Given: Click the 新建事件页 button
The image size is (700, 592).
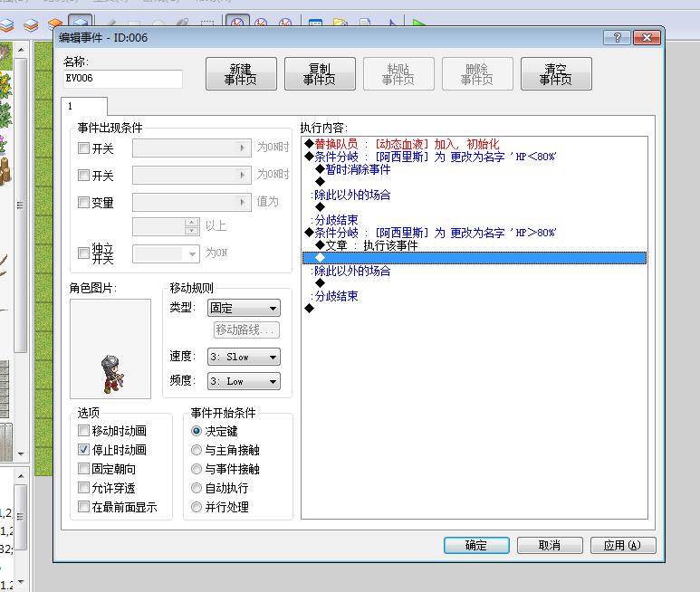Looking at the screenshot, I should [241, 74].
